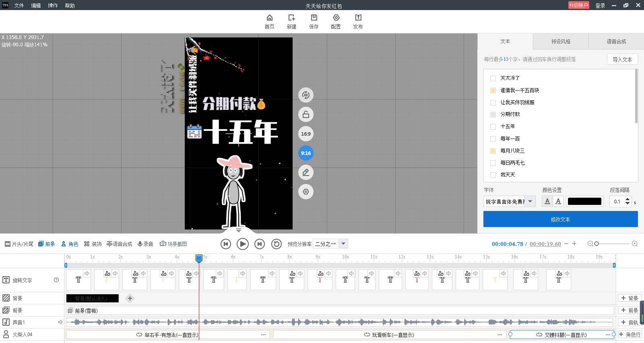Open 片头/片尾 intro outro tool
Screen dimensions: 644x343
19,244
